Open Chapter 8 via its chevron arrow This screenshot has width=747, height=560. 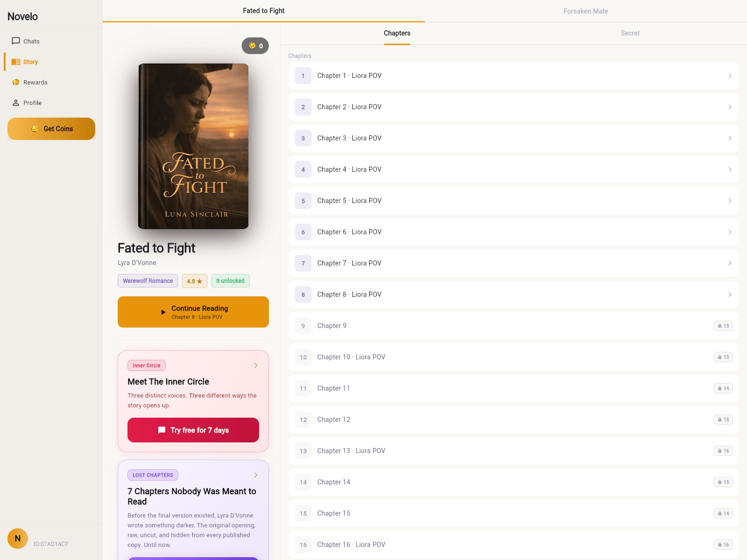730,294
